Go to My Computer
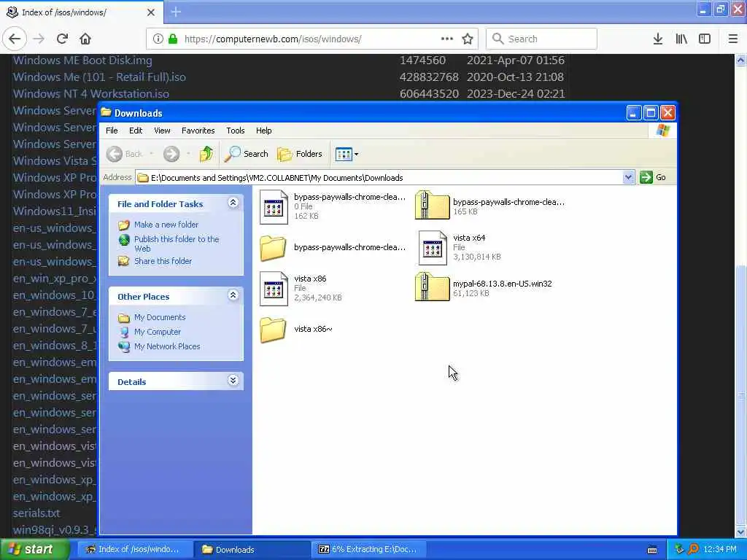747x560 pixels. pos(158,332)
